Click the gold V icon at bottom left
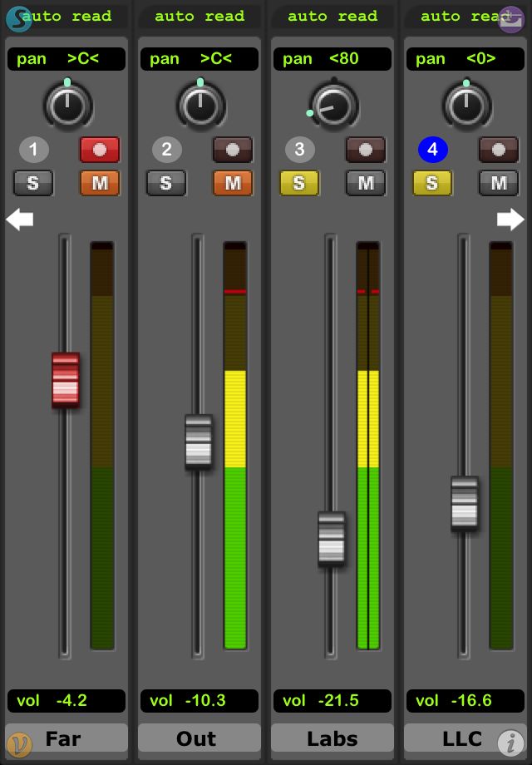This screenshot has height=765, width=532. click(19, 744)
